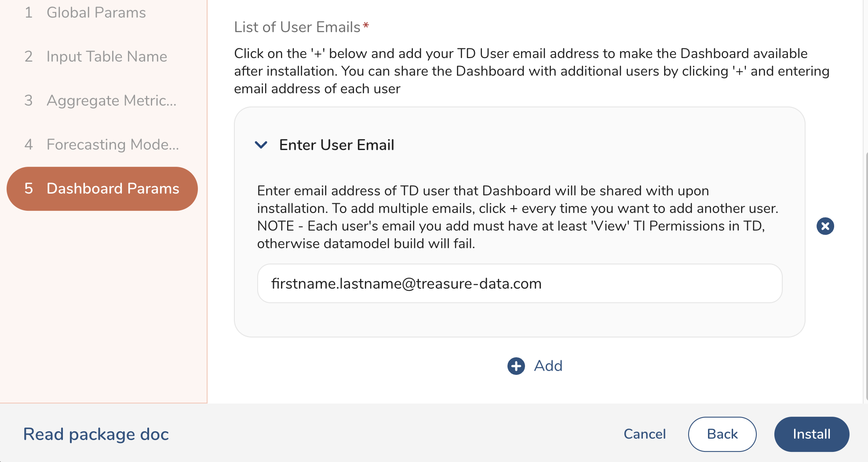Viewport: 868px width, 462px height.
Task: Go to Global Params step
Action: 96,12
